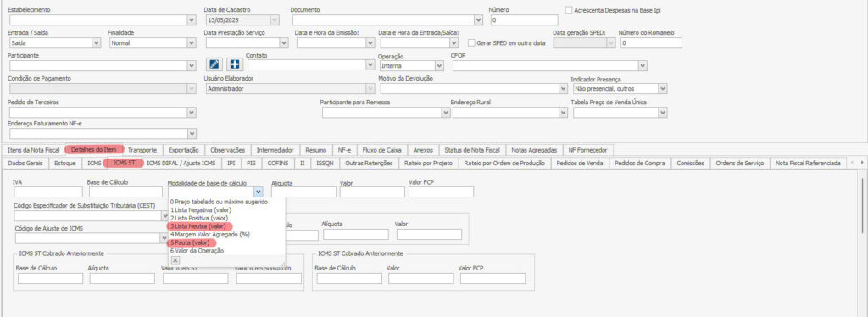The height and width of the screenshot is (317, 868).
Task: Open the Indicador Presença dropdown
Action: pos(662,88)
